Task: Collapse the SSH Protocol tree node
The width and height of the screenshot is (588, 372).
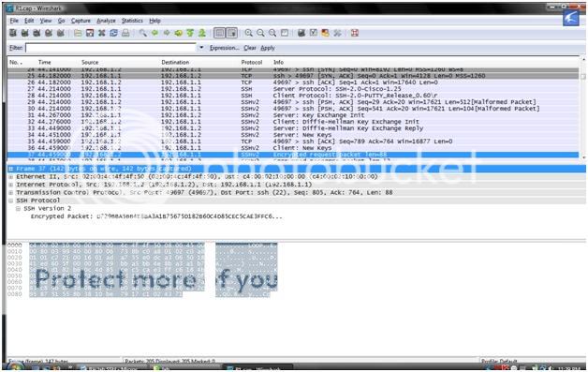Action: [11, 201]
